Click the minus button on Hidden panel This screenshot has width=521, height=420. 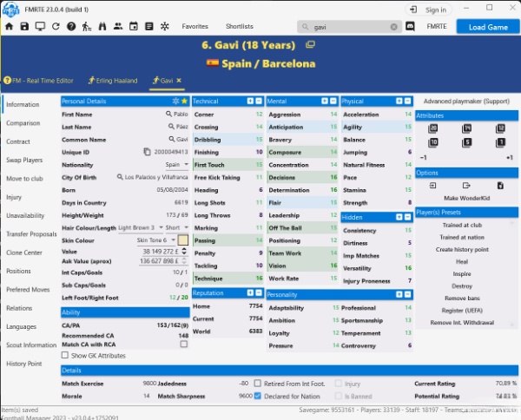pos(408,217)
